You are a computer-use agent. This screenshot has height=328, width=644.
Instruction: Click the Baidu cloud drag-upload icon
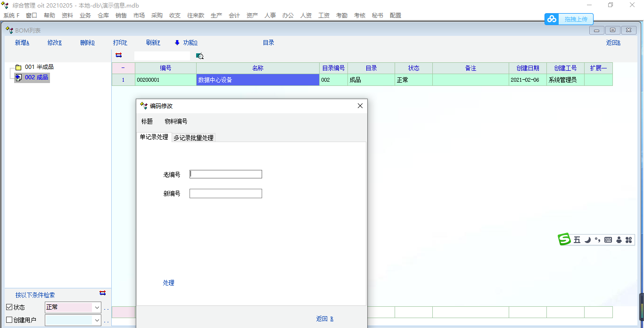[x=552, y=19]
